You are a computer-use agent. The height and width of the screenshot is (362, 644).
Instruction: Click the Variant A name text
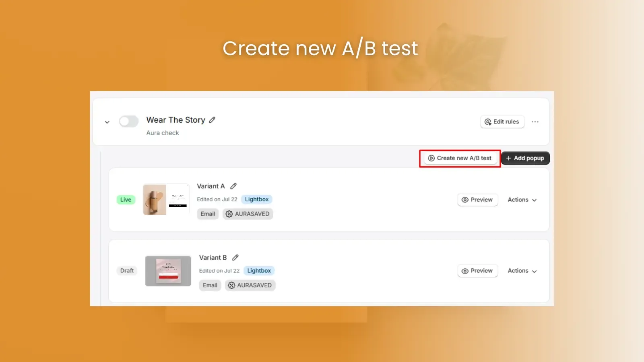[211, 186]
